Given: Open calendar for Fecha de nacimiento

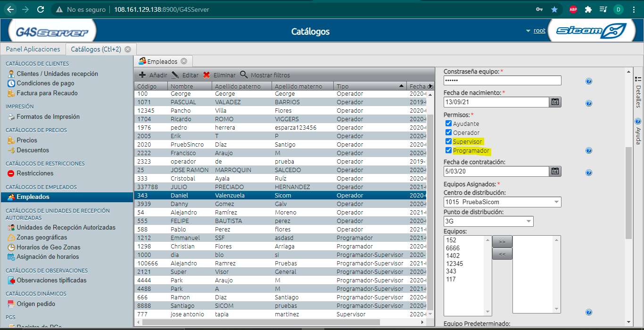Looking at the screenshot, I should (x=555, y=102).
